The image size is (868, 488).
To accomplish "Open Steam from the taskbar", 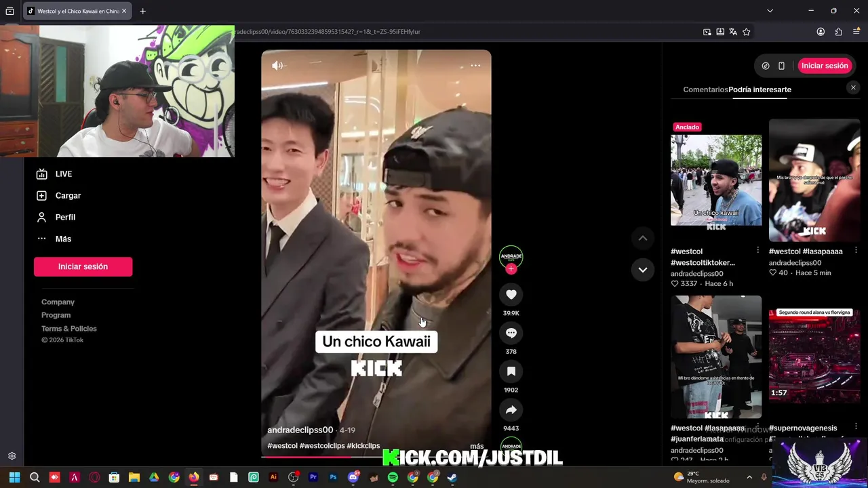I will pos(452,477).
